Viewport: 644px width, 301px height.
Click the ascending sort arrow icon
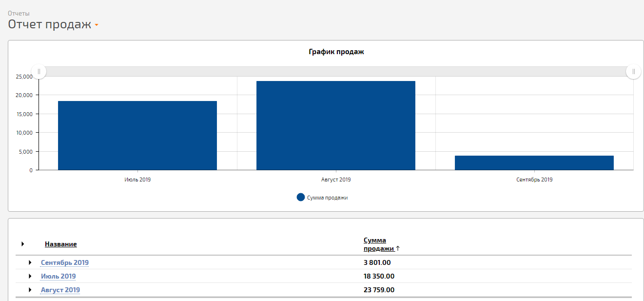click(398, 249)
